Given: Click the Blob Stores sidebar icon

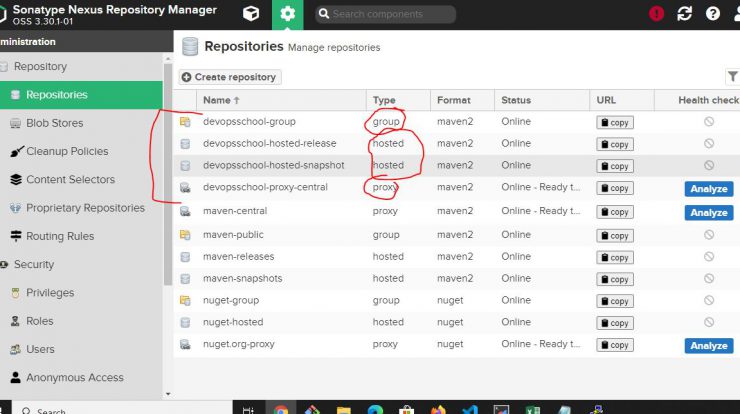Looking at the screenshot, I should (x=16, y=123).
